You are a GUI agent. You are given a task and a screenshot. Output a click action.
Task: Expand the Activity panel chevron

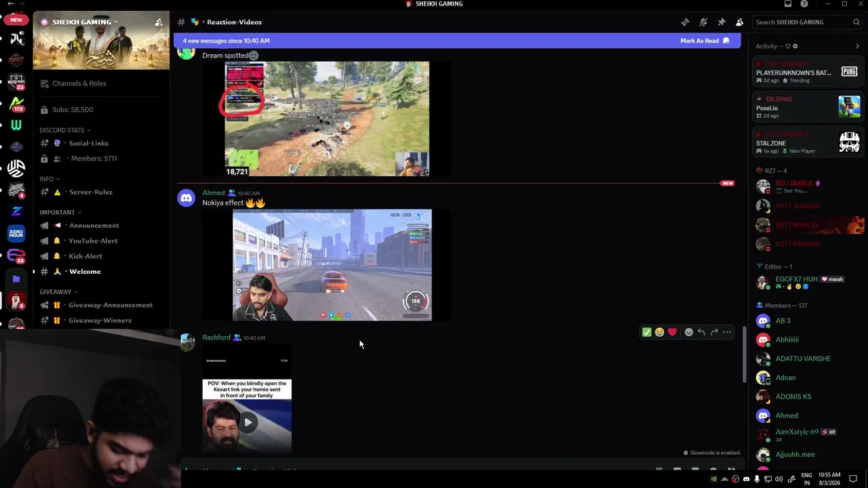click(857, 46)
